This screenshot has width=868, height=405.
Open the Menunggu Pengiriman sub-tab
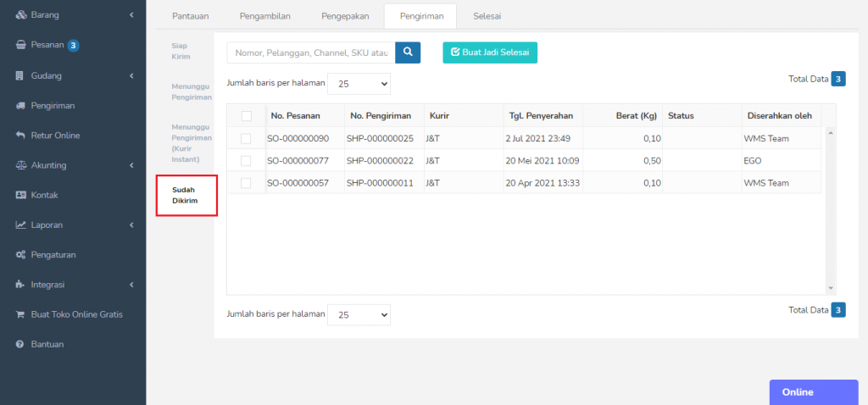[192, 92]
